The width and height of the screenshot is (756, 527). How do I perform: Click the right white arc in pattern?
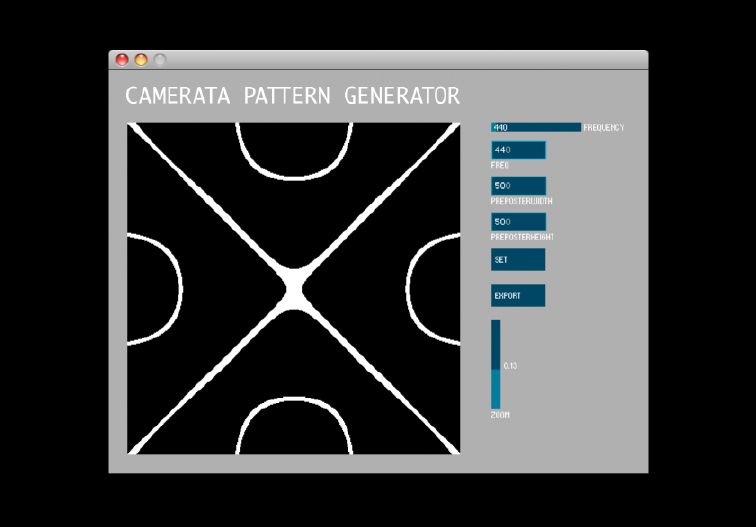point(408,288)
